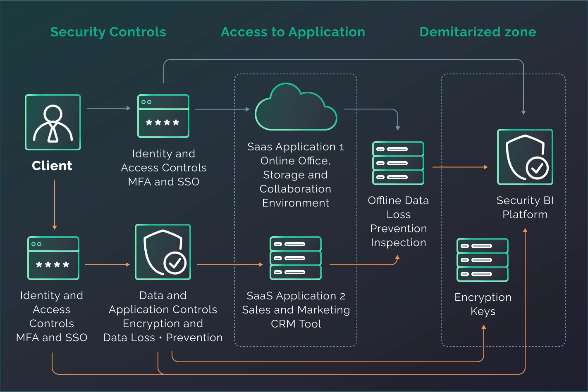Click the Saas Application 1 Online Office text

tap(295, 175)
